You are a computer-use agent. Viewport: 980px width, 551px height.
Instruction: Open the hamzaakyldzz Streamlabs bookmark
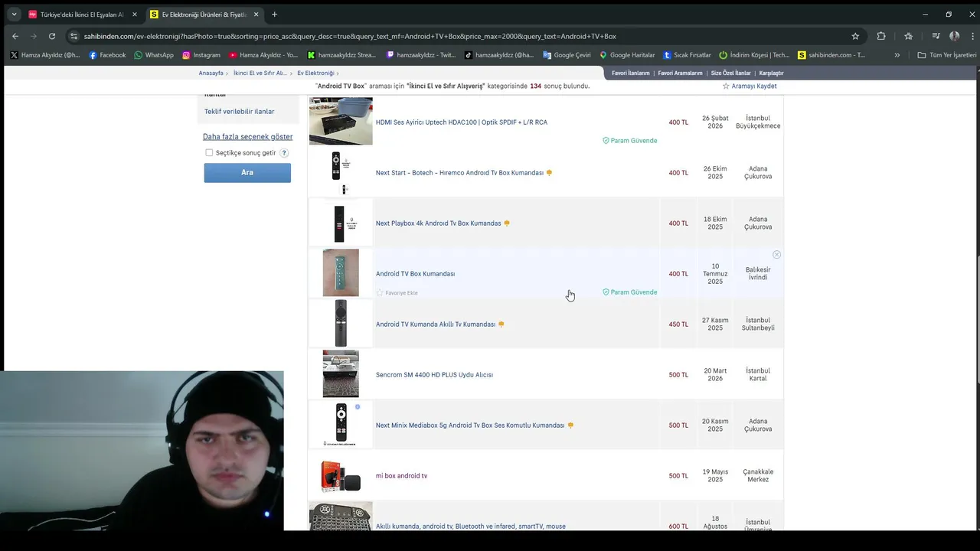coord(341,55)
